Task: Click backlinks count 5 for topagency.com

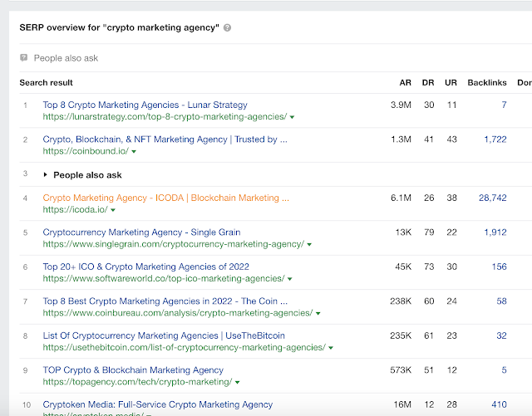Action: (504, 370)
